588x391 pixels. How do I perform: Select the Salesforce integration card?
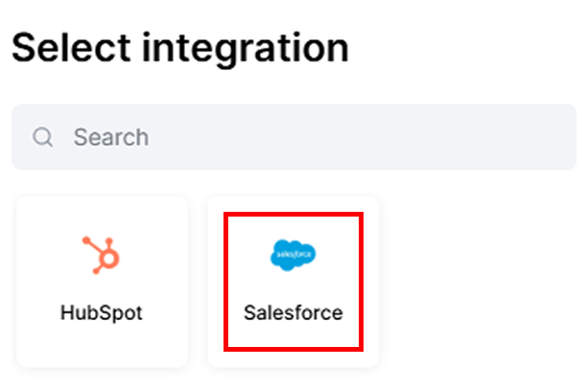click(294, 282)
